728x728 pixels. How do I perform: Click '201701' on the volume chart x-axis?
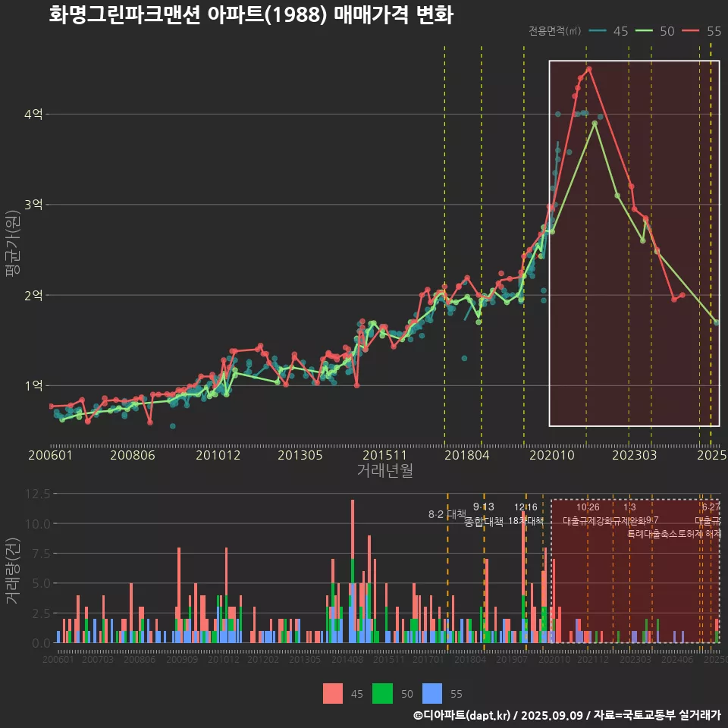(x=428, y=660)
